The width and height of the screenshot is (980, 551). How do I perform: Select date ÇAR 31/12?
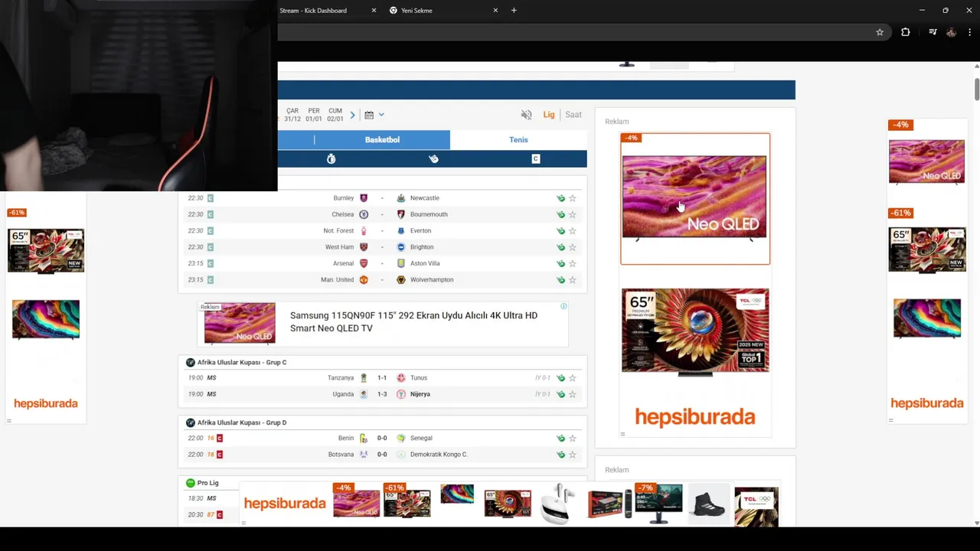(292, 115)
